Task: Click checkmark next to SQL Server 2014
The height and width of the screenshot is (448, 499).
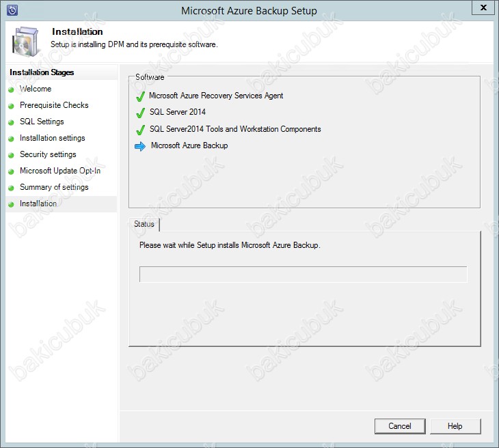Action: coord(140,113)
